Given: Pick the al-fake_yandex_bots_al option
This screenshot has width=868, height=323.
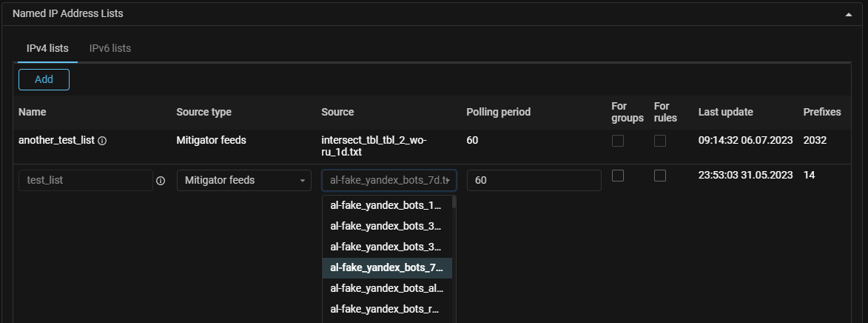Looking at the screenshot, I should click(x=386, y=288).
